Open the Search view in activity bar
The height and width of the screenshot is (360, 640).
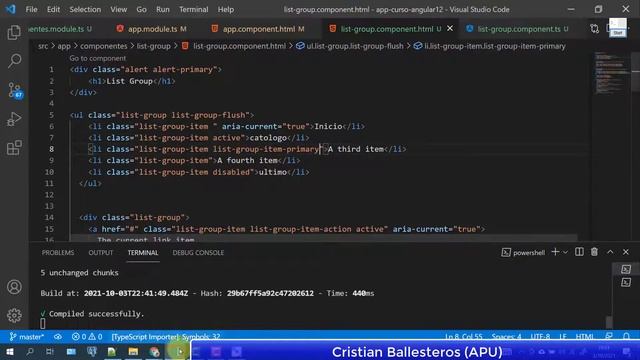[x=14, y=61]
